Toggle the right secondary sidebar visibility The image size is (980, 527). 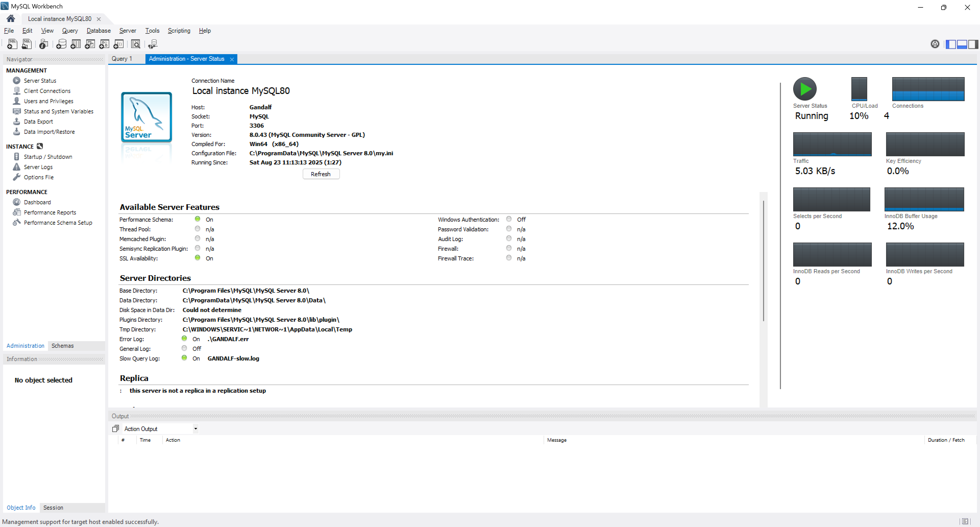(973, 44)
